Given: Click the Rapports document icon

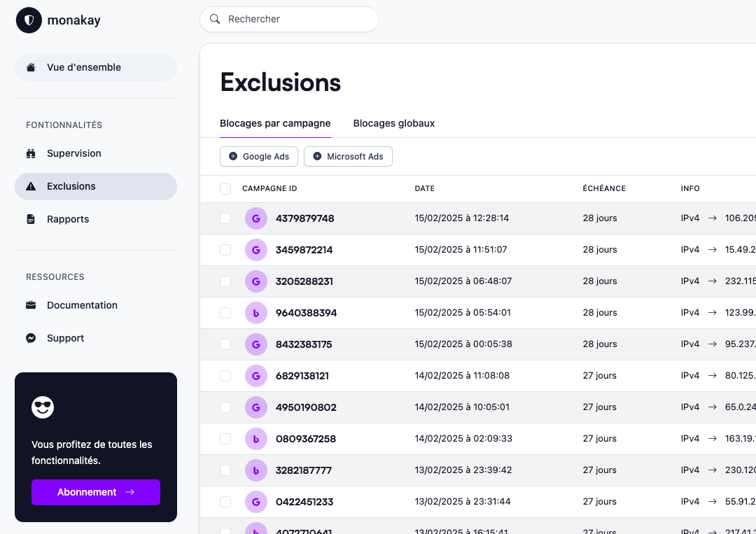Looking at the screenshot, I should (31, 218).
